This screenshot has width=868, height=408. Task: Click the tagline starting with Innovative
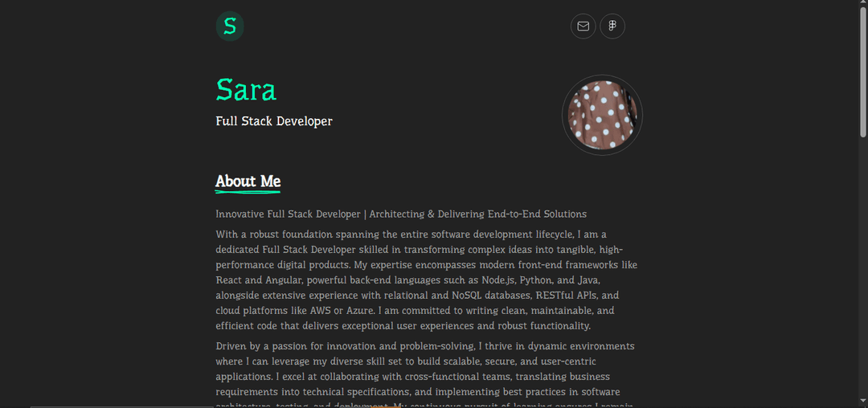coord(401,214)
